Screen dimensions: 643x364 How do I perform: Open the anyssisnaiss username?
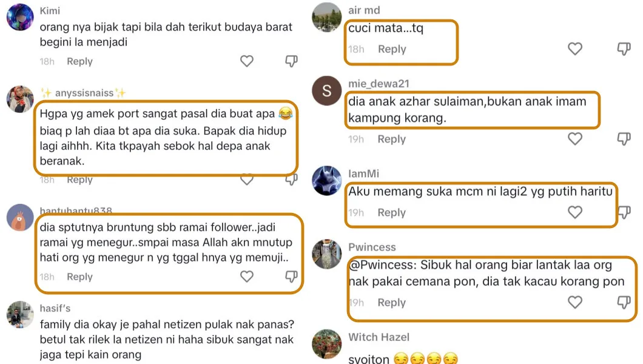[84, 93]
